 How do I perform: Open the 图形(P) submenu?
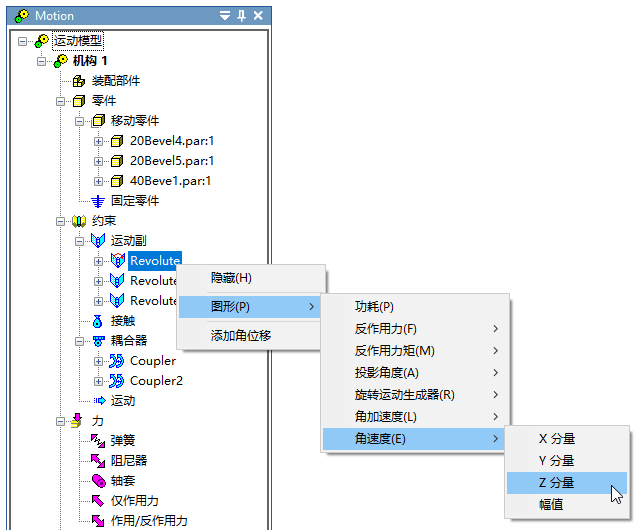click(250, 307)
